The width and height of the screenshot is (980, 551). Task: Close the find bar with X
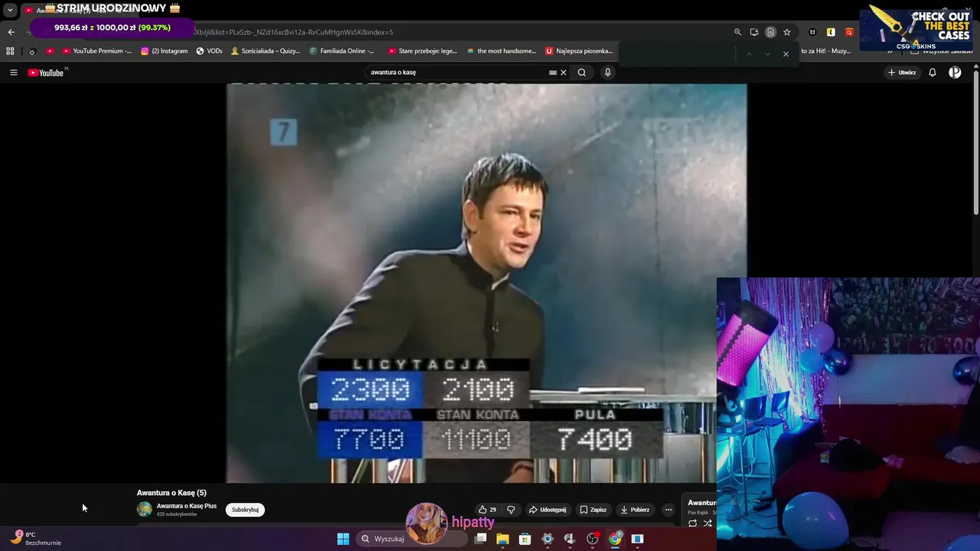point(786,54)
